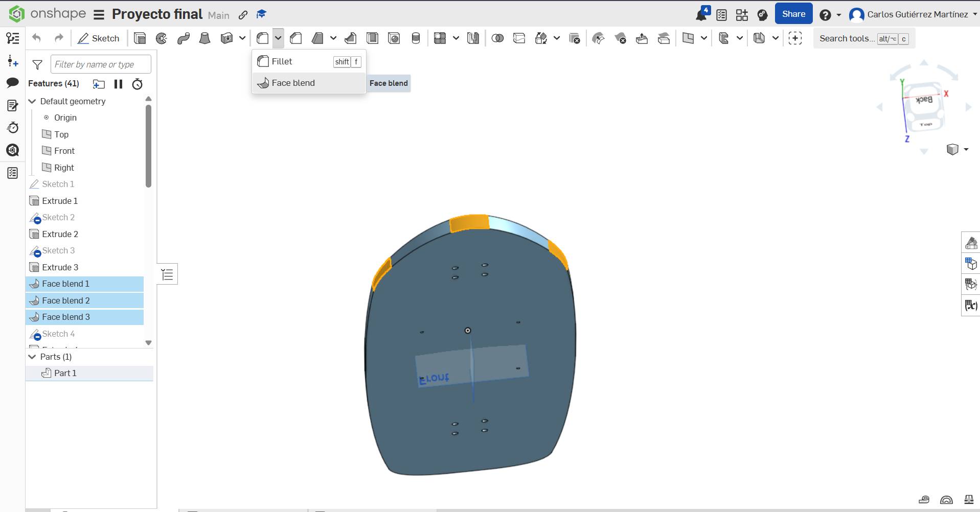Choose Fillet from the dropdown menu
Viewport: 980px width, 512px height.
point(309,62)
